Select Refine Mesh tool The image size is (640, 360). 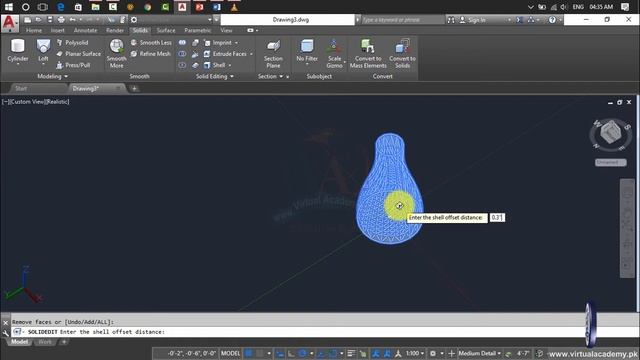tap(150, 54)
